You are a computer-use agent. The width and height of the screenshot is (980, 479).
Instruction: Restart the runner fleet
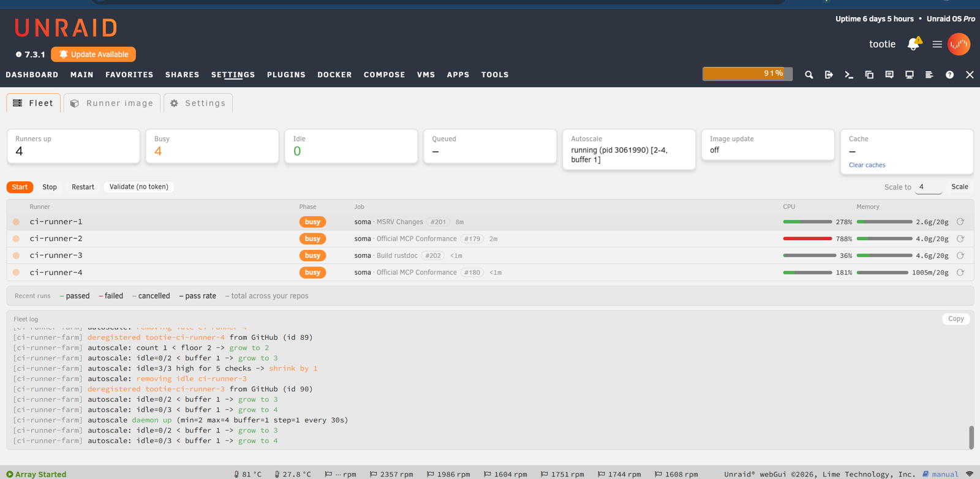[83, 187]
